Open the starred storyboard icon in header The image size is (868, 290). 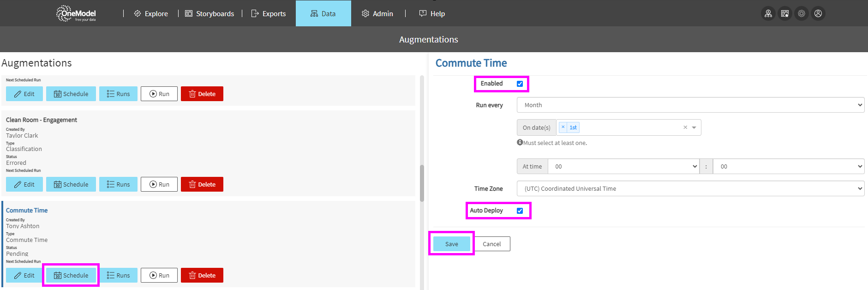(784, 13)
